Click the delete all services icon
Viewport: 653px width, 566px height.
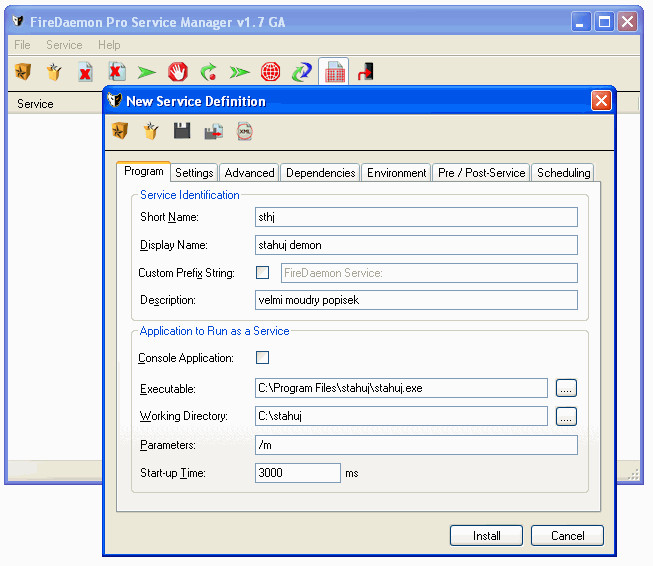117,72
